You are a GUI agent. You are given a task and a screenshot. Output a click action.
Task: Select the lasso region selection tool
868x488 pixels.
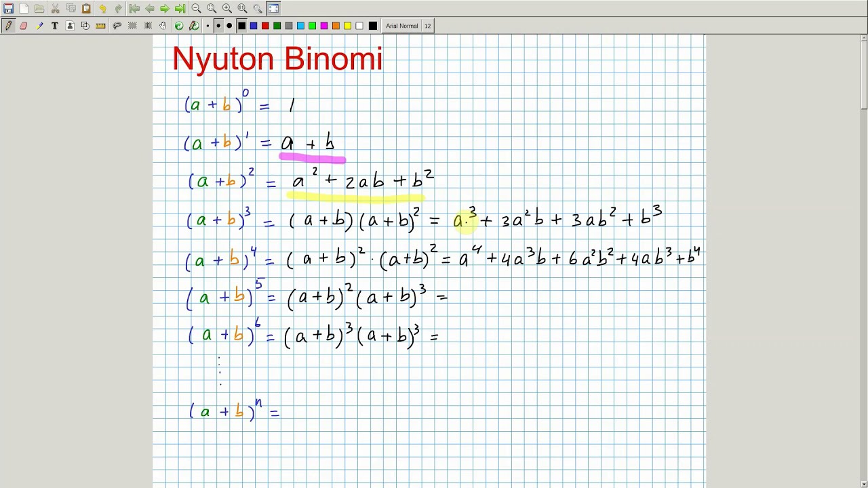117,26
